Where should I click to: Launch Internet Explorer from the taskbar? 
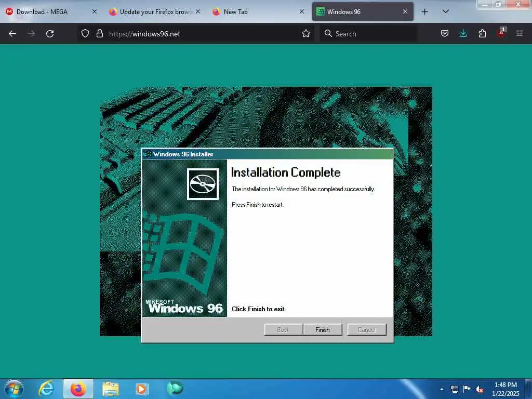(46, 389)
